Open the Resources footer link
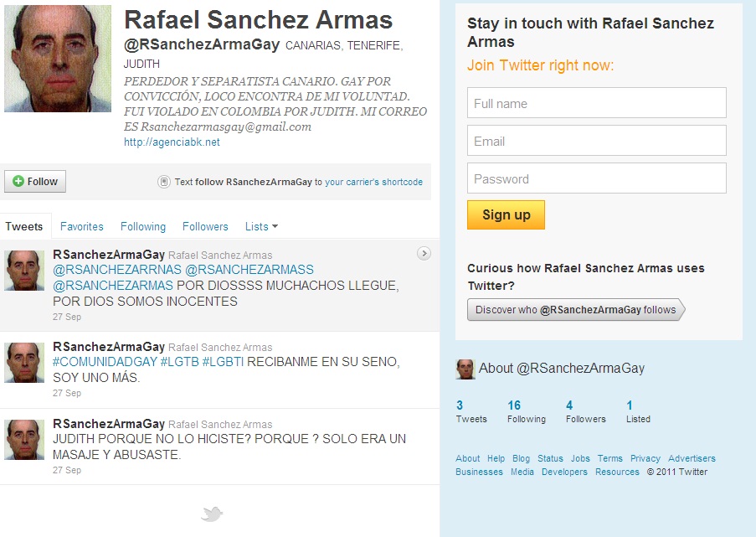 617,472
